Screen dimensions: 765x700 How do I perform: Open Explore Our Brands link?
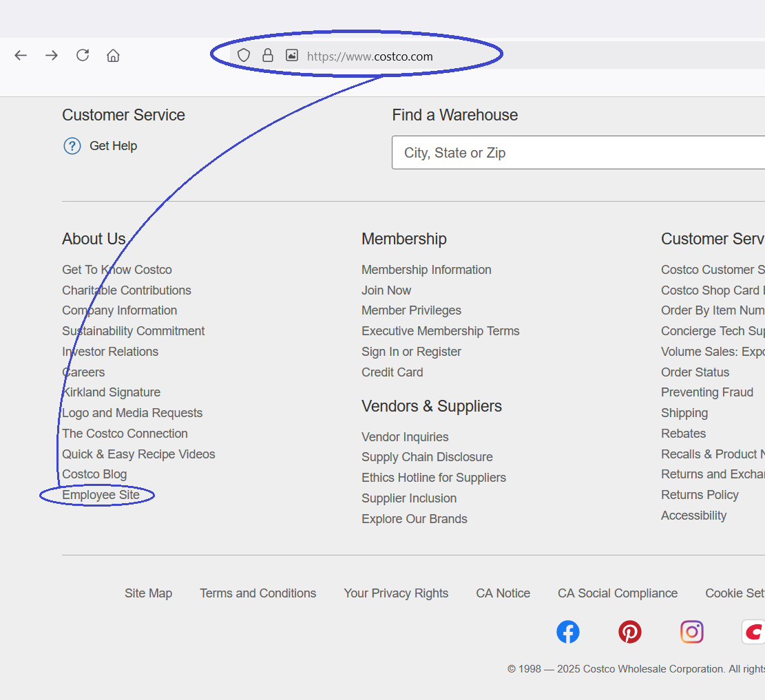tap(415, 518)
